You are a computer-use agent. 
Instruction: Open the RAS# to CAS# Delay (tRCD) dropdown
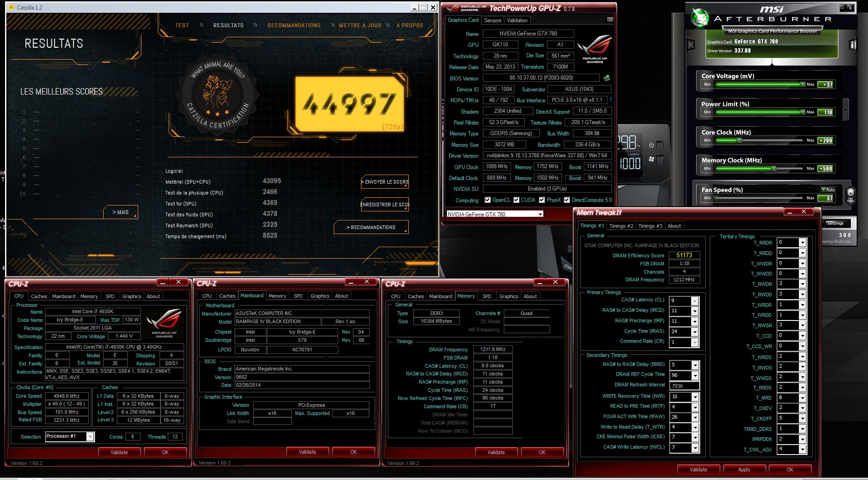(x=694, y=311)
